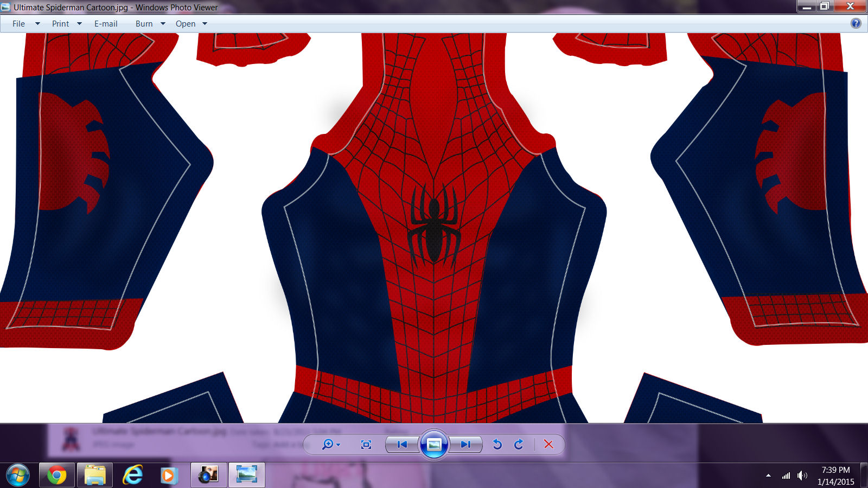Viewport: 868px width, 488px height.
Task: Click the Actual size / fit to window icon
Action: point(366,445)
